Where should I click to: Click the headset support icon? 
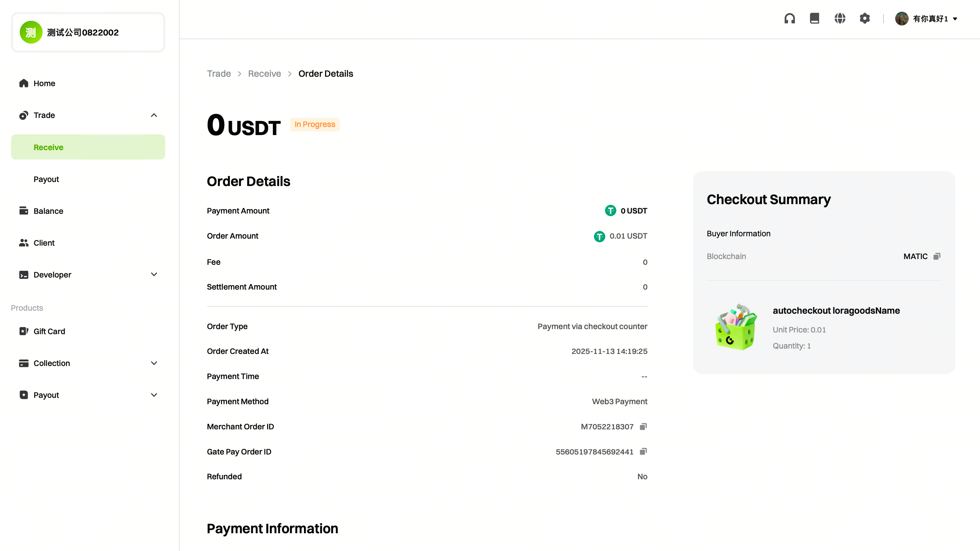coord(789,18)
